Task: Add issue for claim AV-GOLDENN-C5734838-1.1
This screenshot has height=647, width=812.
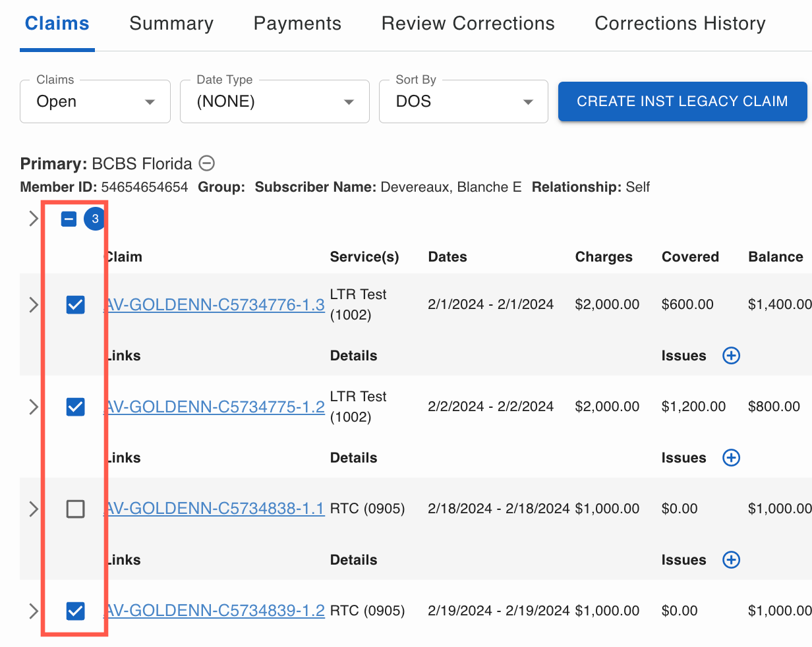Action: click(x=731, y=560)
